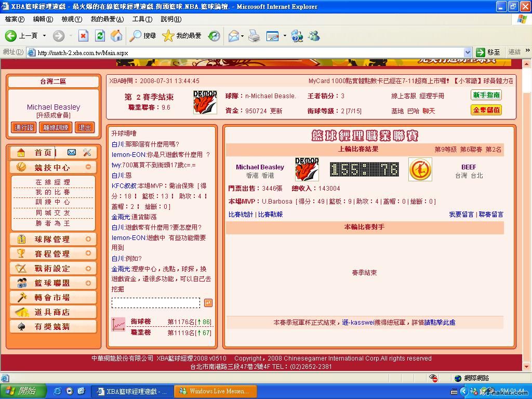Open the 檢視(V) menu
This screenshot has height=399, width=532.
click(72, 19)
